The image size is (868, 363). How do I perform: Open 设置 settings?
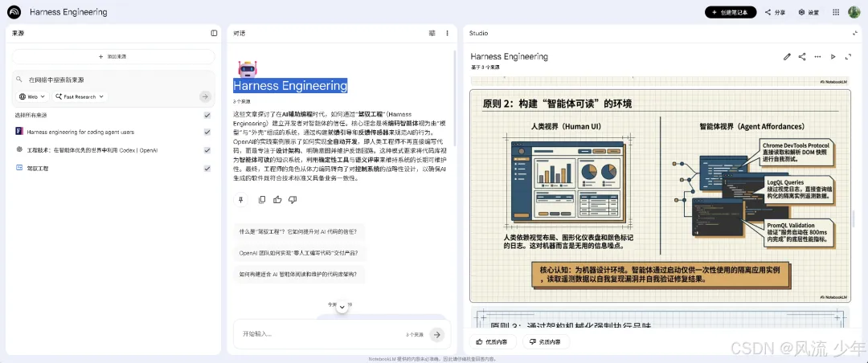coord(809,12)
